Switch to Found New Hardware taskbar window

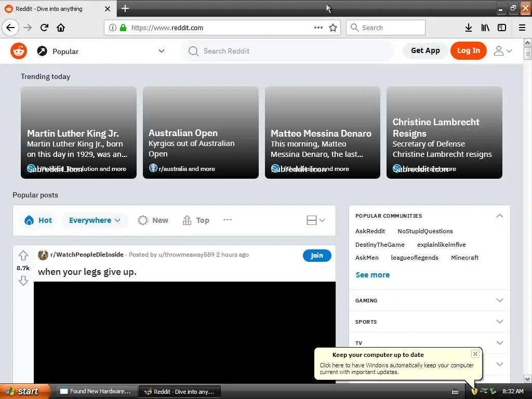(96, 391)
